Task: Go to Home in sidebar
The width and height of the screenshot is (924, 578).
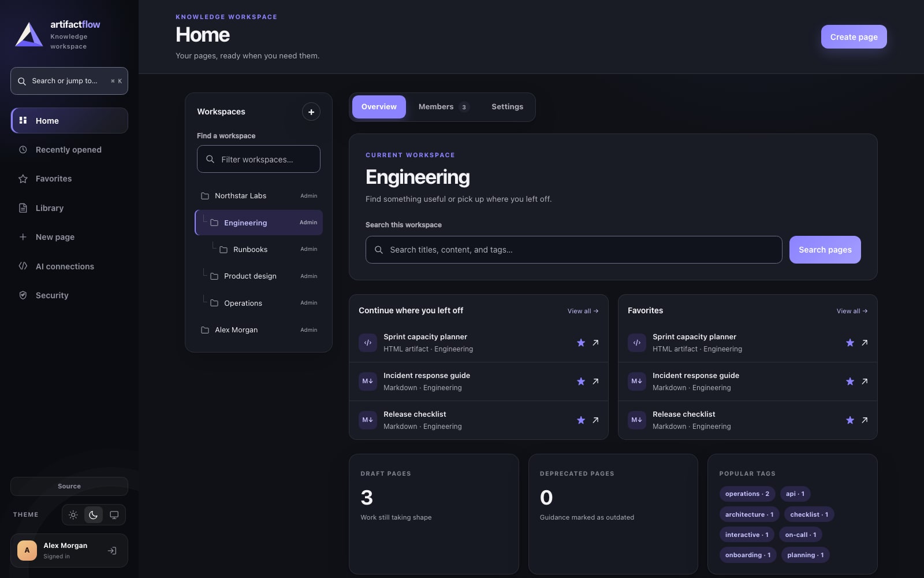Action: click(69, 121)
